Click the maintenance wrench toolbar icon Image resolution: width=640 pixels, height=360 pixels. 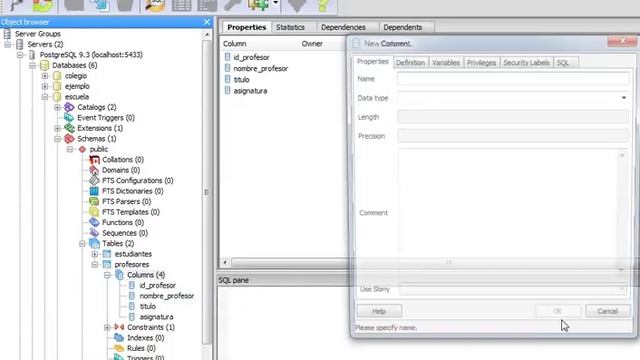(233, 5)
